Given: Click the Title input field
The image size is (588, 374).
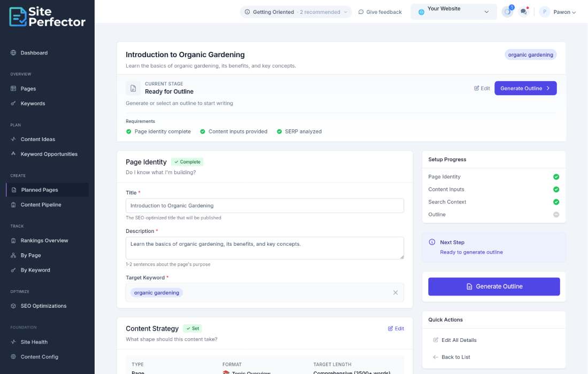Looking at the screenshot, I should (265, 206).
